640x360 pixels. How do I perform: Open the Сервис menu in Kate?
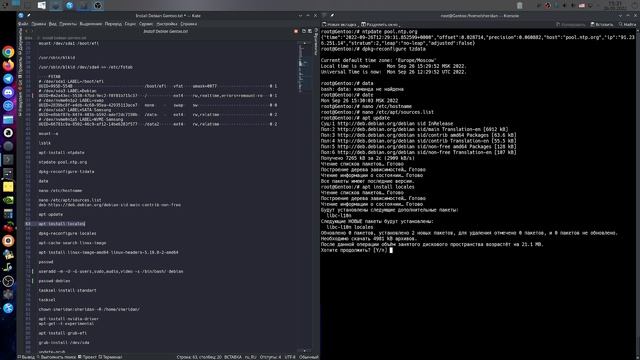click(146, 24)
